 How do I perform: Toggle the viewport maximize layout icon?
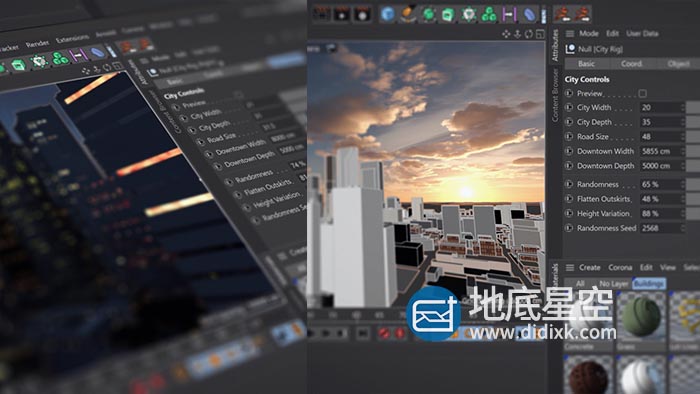(x=540, y=34)
